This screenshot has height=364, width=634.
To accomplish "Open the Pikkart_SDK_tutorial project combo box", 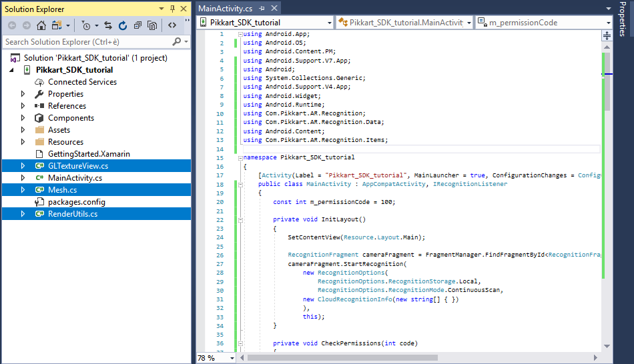I will tap(265, 23).
